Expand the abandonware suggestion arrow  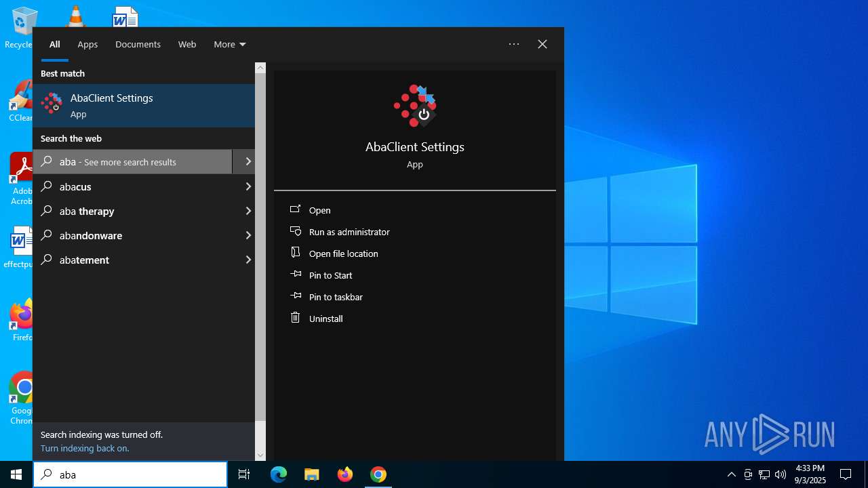[x=248, y=235]
